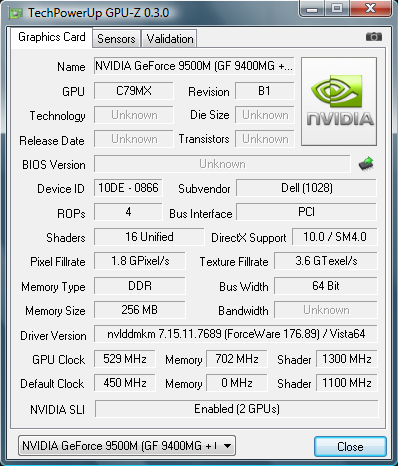Click the camera screenshot icon
Viewport: 399px width, 466px height.
pyautogui.click(x=374, y=36)
